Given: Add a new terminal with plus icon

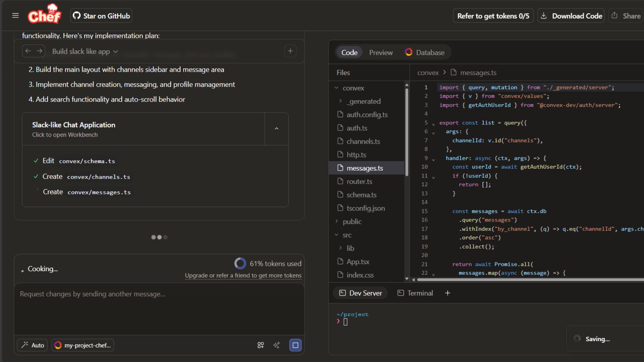Looking at the screenshot, I should click(447, 293).
